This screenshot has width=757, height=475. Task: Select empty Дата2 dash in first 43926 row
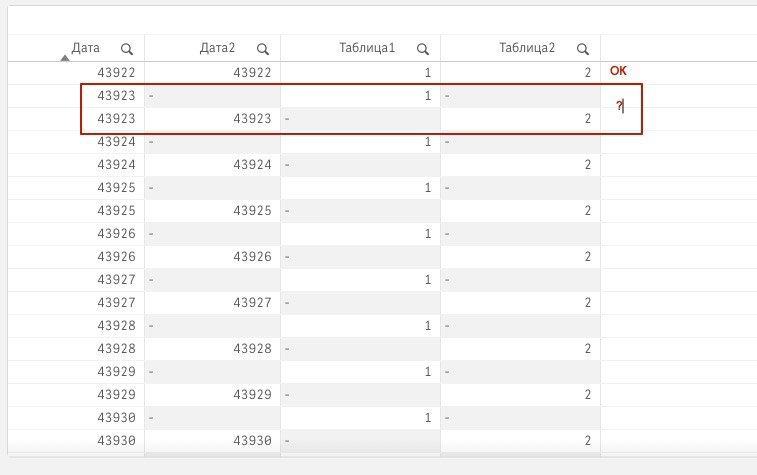pyautogui.click(x=151, y=234)
